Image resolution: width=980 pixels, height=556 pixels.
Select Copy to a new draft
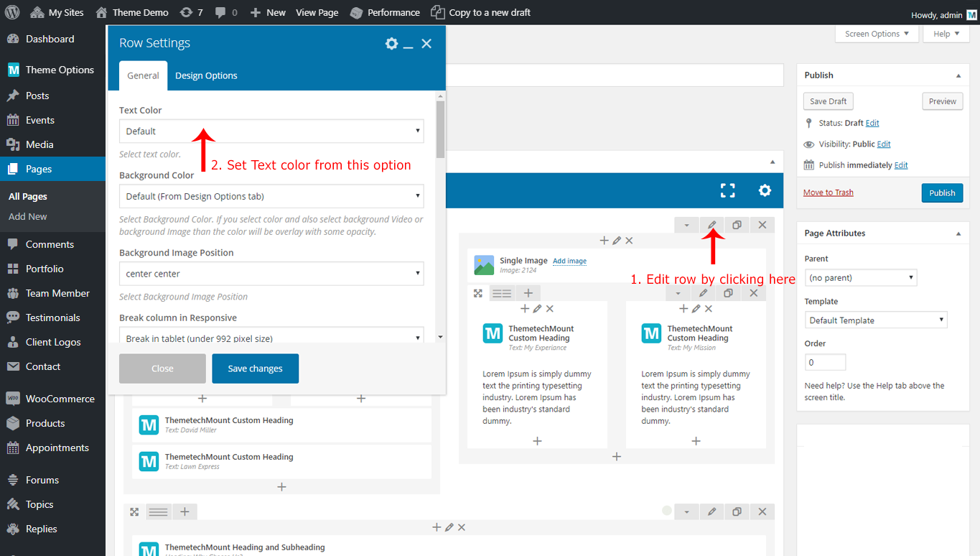[x=481, y=12]
